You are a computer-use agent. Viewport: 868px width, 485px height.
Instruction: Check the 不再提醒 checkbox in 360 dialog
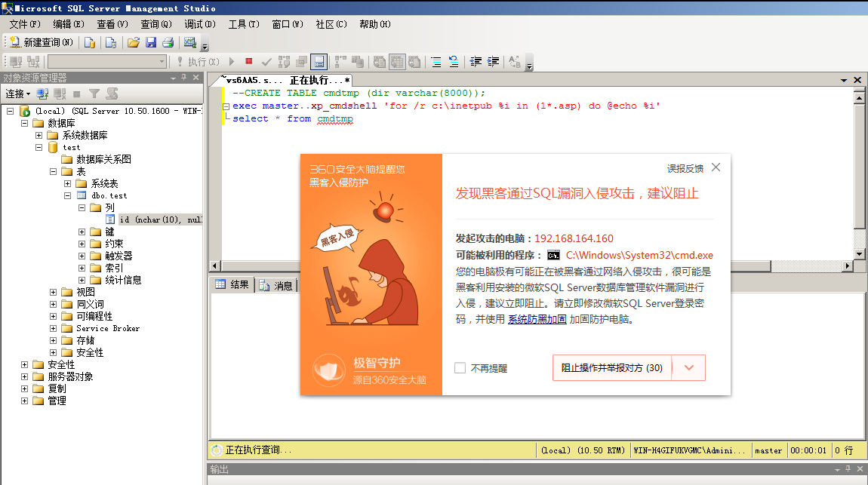[x=460, y=368]
